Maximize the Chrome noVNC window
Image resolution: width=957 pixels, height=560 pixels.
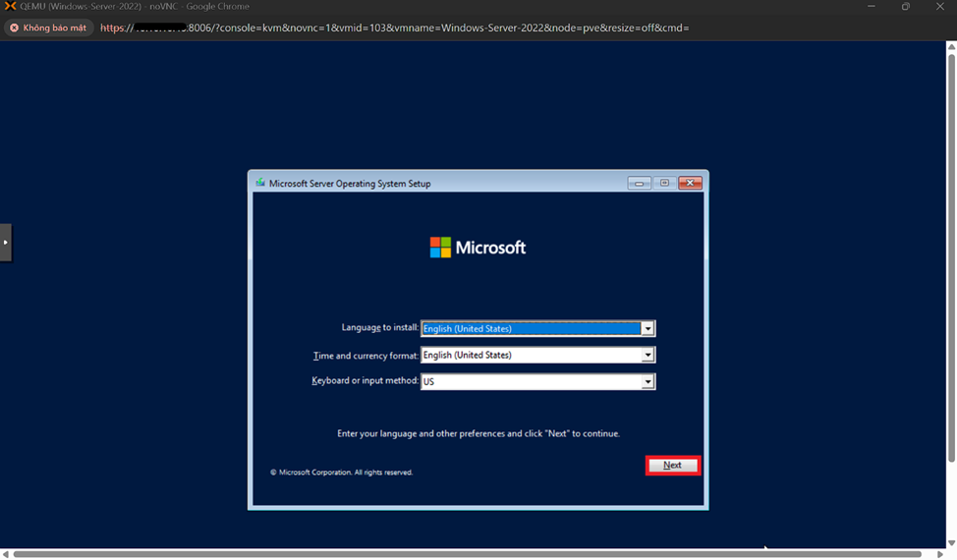905,7
